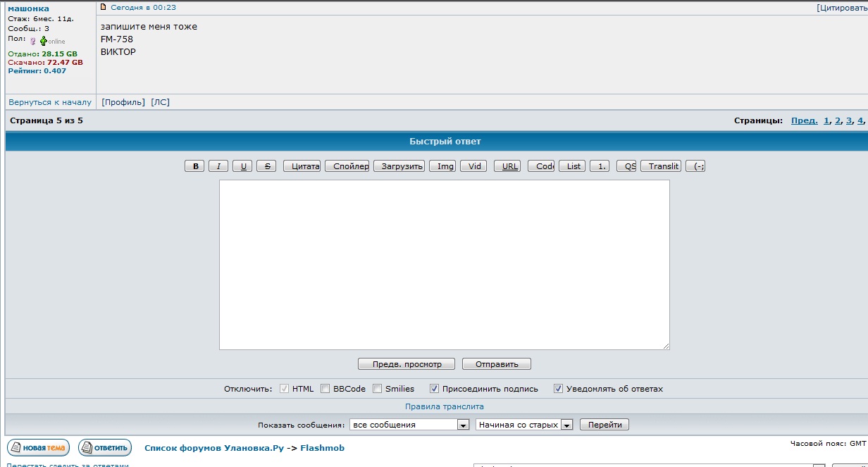Click the small post icon beside date
868x467 pixels.
(104, 7)
